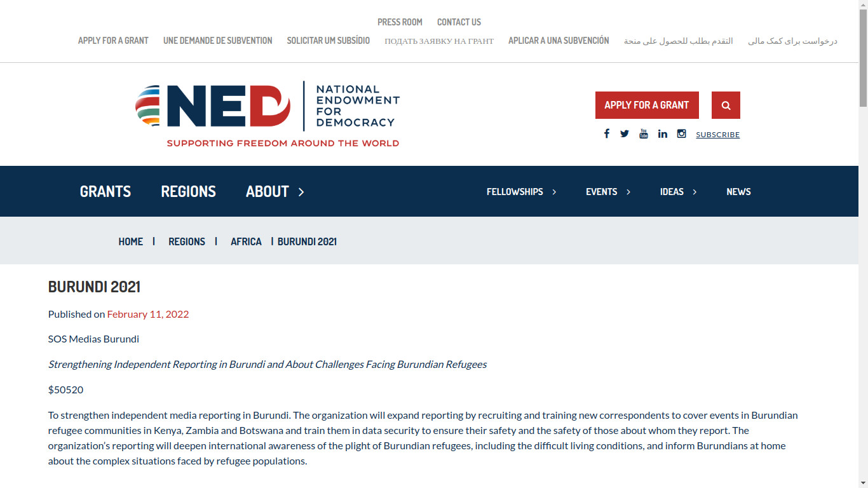The width and height of the screenshot is (868, 488).
Task: Visit the YouTube channel icon
Action: pos(644,133)
